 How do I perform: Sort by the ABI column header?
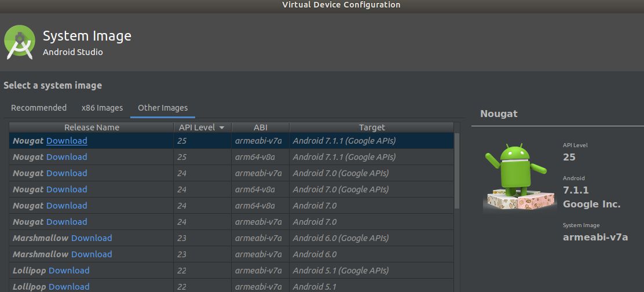pyautogui.click(x=261, y=127)
